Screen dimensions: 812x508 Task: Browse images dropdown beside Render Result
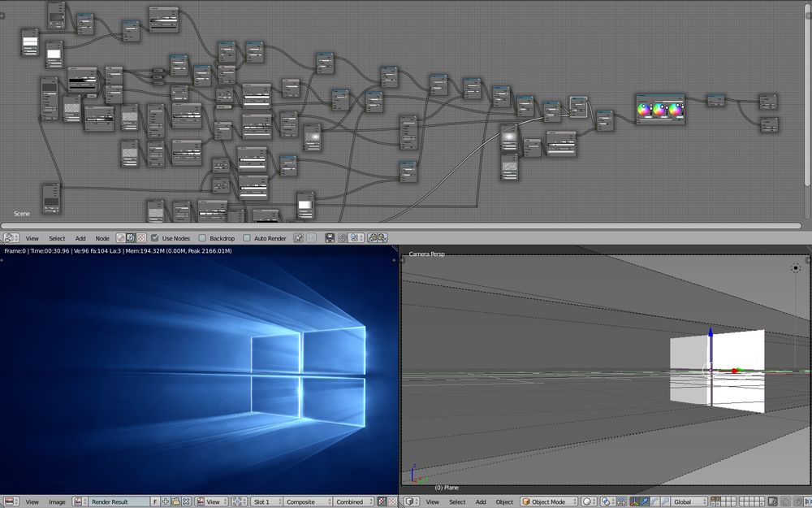80,501
